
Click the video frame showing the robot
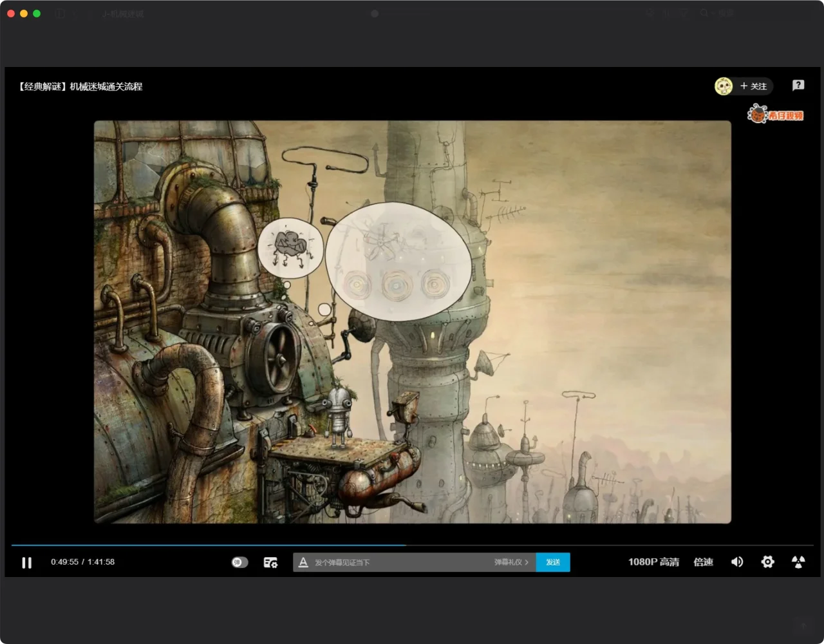(x=413, y=322)
